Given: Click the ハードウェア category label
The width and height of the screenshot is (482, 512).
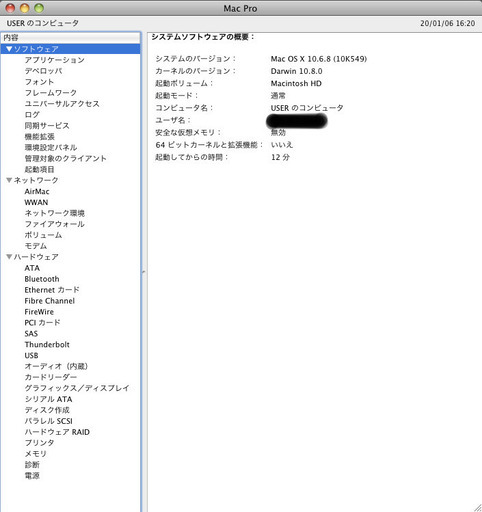Looking at the screenshot, I should tap(36, 257).
